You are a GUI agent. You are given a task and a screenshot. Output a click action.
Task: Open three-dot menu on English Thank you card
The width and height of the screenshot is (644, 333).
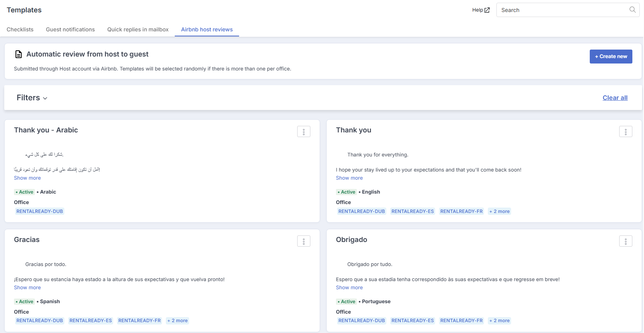(x=625, y=132)
